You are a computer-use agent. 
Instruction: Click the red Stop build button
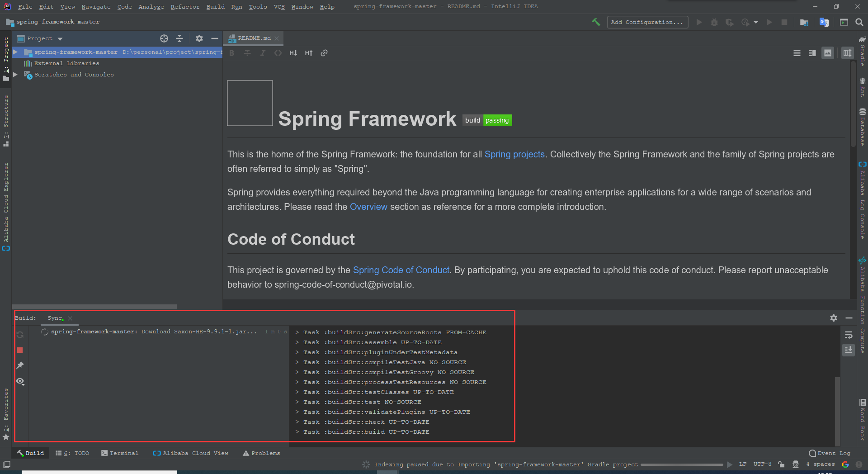[x=20, y=350]
